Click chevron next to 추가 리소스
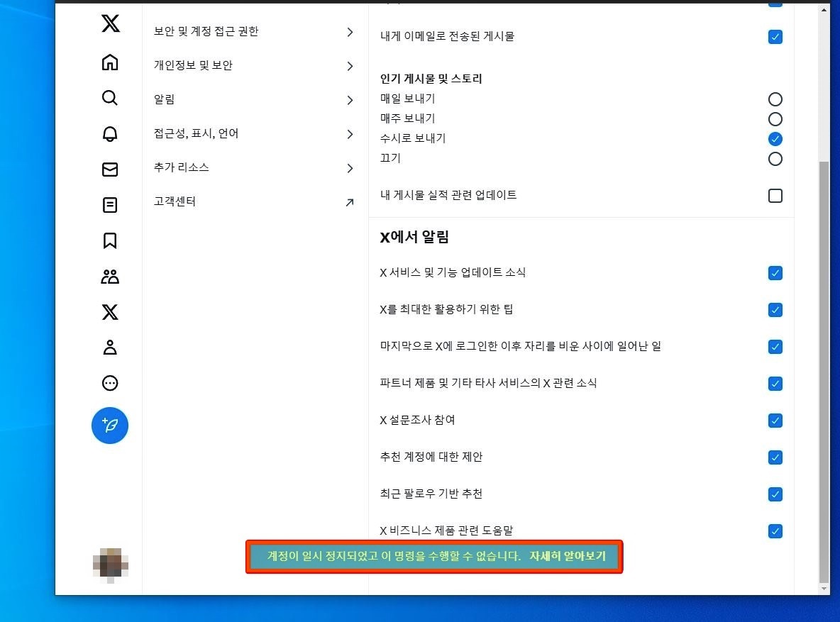 (350, 168)
